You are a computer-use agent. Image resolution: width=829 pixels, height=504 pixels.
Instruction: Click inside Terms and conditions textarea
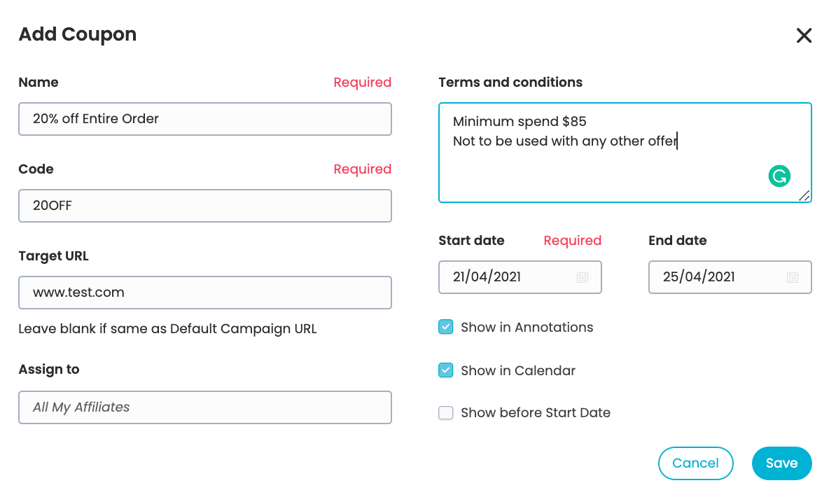[625, 153]
